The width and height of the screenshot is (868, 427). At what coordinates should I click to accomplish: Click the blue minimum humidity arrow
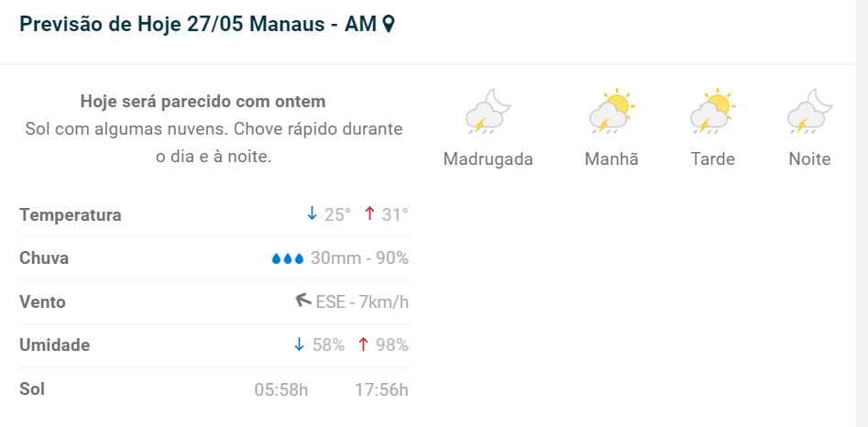(x=299, y=345)
